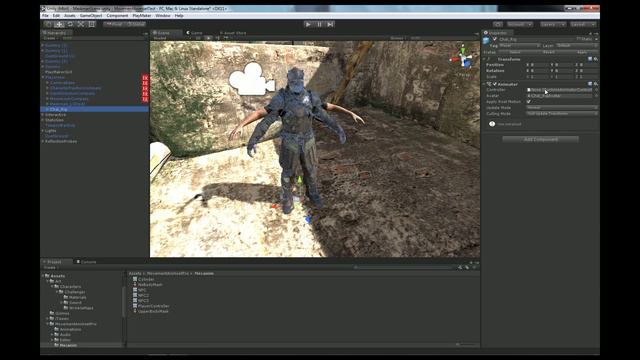Switch to the Asset Store tab
The width and height of the screenshot is (640, 360).
pyautogui.click(x=233, y=33)
